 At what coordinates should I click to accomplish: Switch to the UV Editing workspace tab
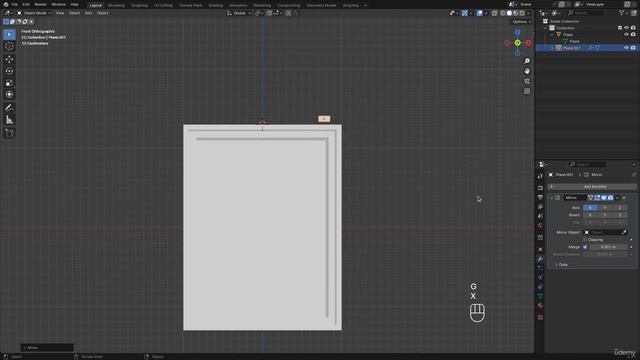coord(163,5)
